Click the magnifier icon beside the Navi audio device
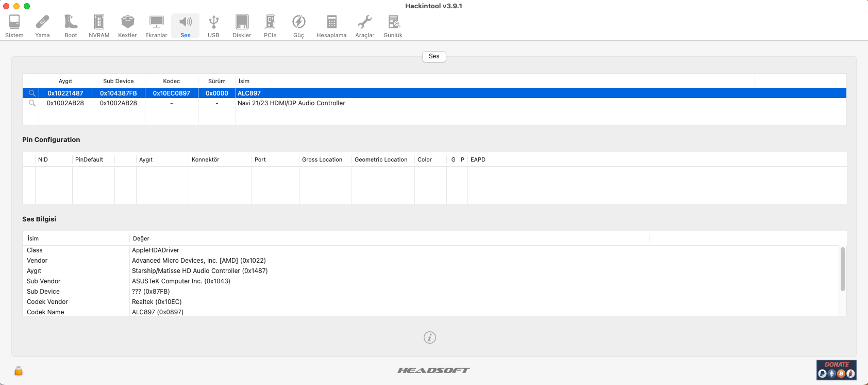This screenshot has width=868, height=385. [32, 103]
